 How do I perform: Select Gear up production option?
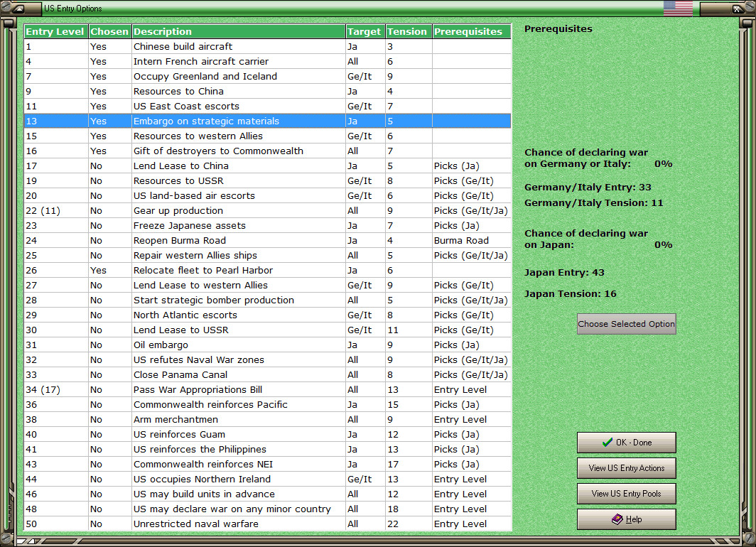point(268,210)
